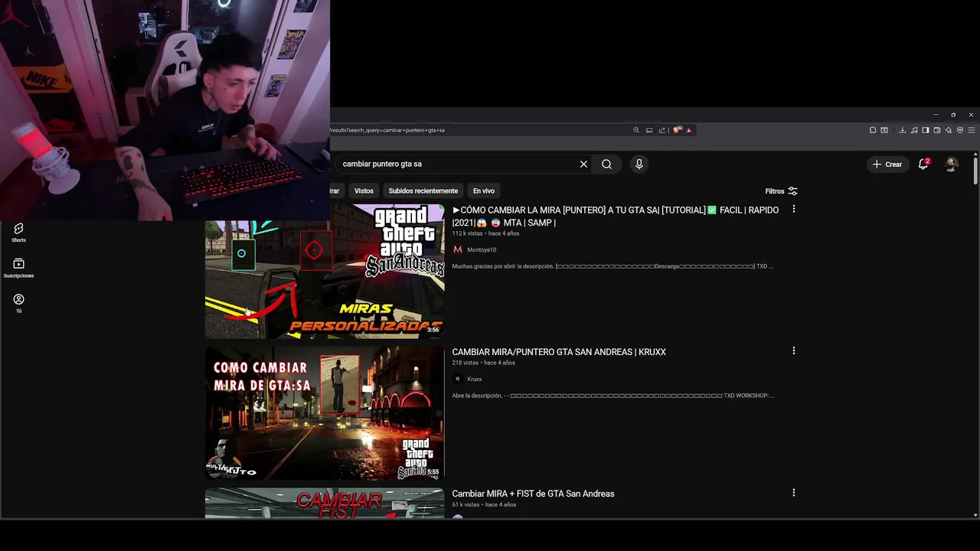This screenshot has width=980, height=551.
Task: Click '112 k vistas • hace 4 años'
Action: pos(485,233)
